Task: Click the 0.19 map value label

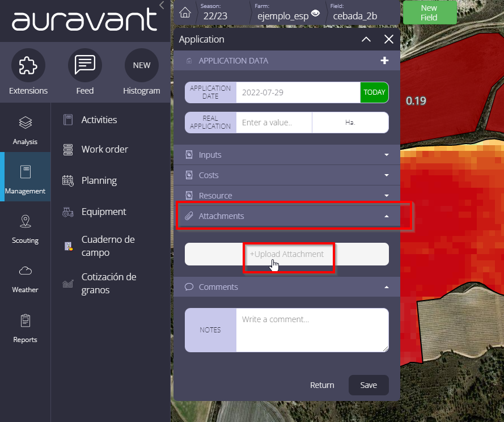Action: 416,101
